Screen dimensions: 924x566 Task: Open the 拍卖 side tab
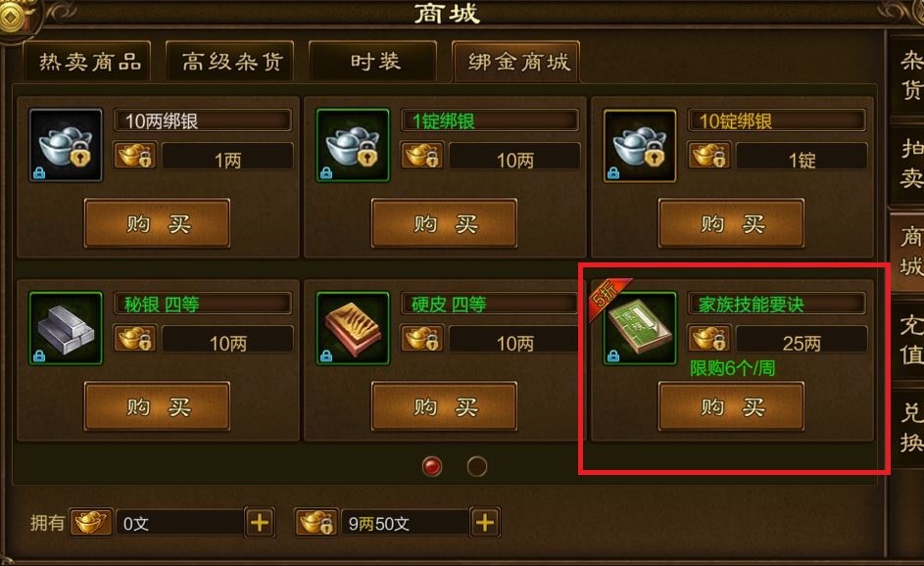coord(910,164)
